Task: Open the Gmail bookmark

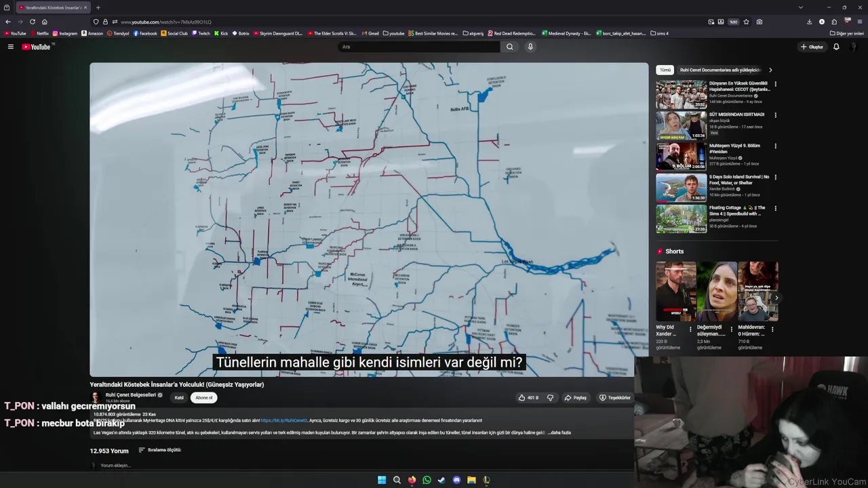Action: pos(371,33)
